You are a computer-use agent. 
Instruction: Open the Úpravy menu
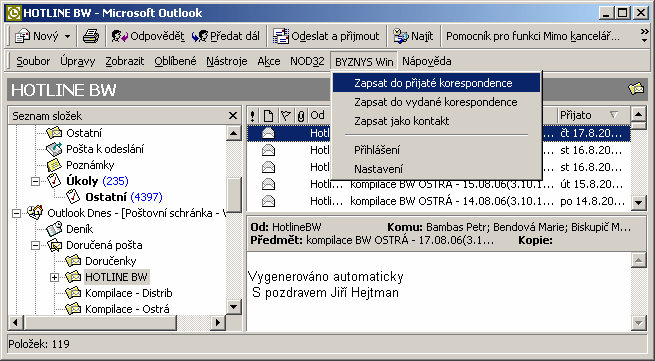(x=78, y=61)
